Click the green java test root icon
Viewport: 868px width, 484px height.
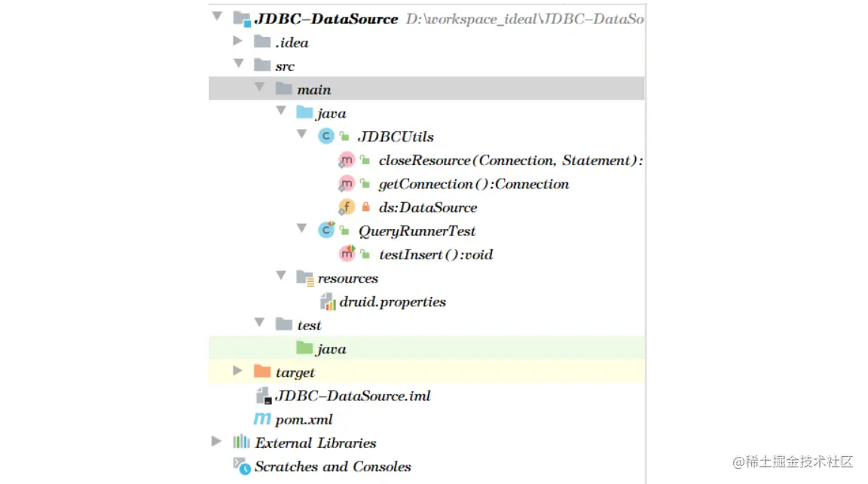(x=304, y=348)
